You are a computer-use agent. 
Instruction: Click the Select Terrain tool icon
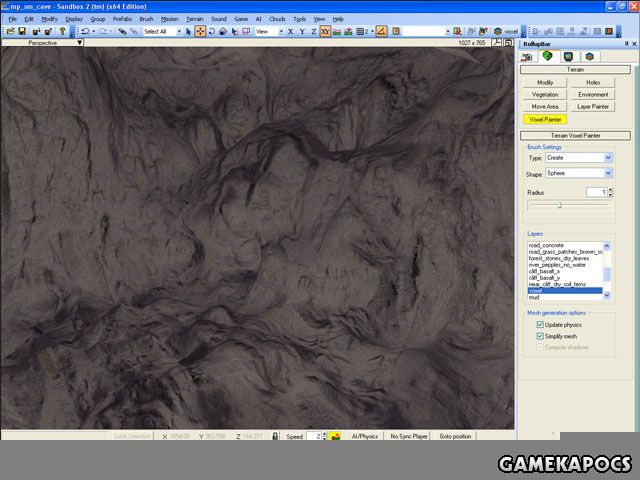pos(235,31)
